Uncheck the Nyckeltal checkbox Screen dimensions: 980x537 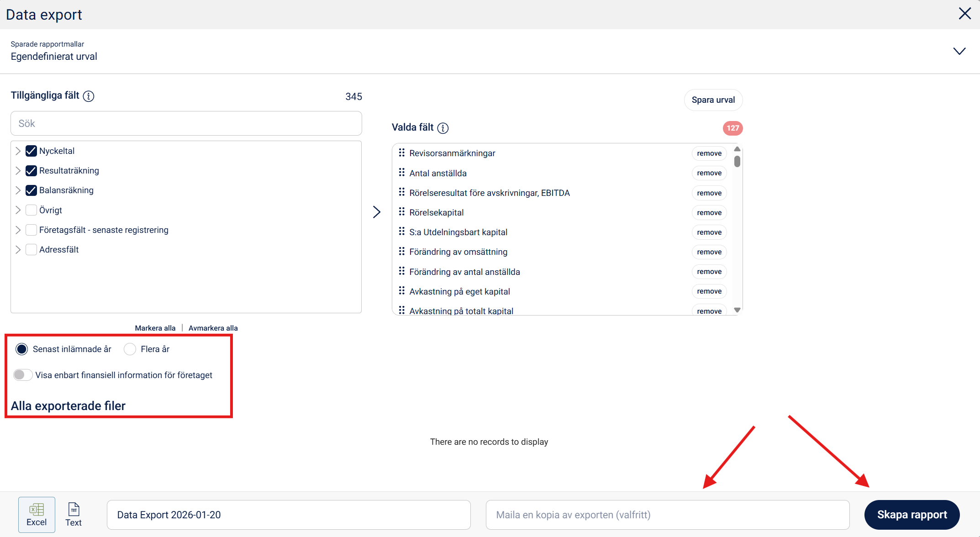pos(31,151)
